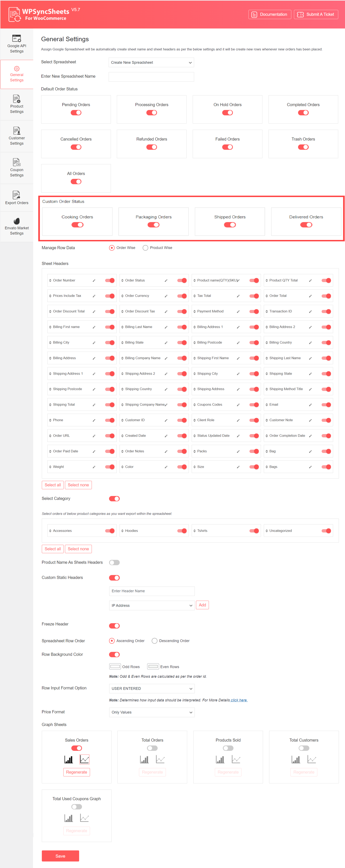Select the bar chart icon for Total Orders
This screenshot has height=868, width=345.
click(x=145, y=760)
